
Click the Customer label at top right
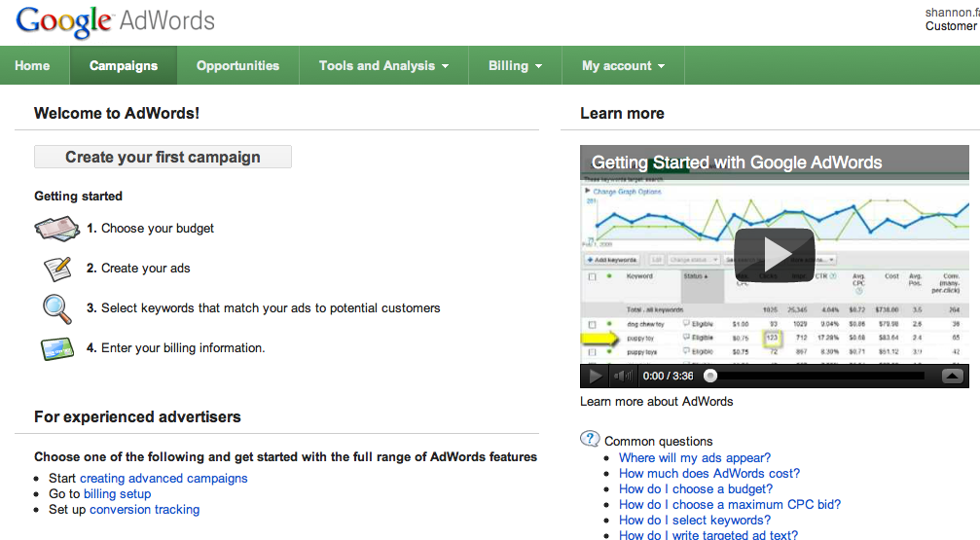point(951,26)
